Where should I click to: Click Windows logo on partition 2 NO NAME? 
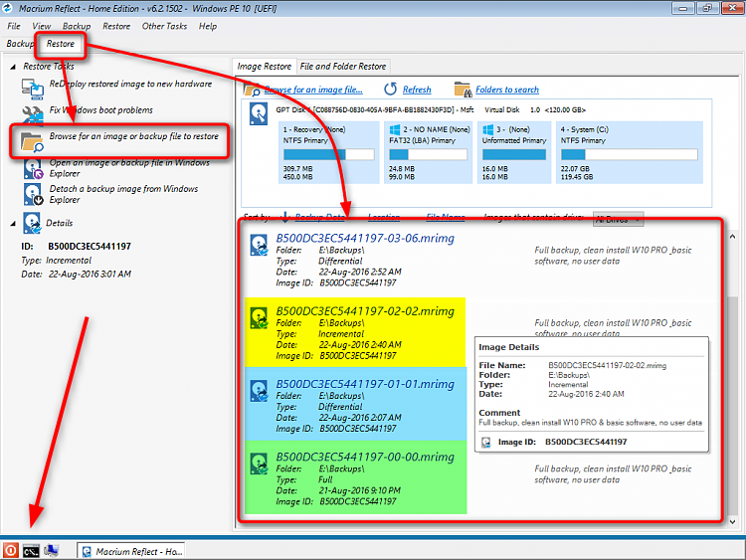(x=395, y=129)
